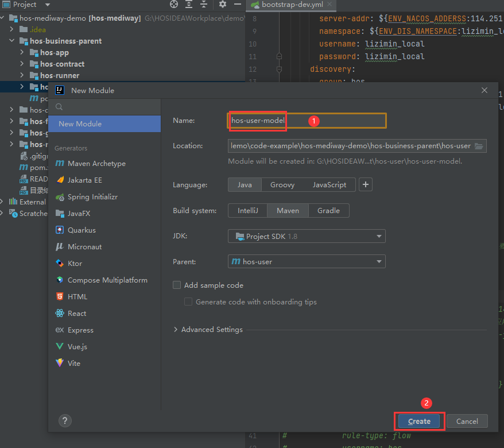The width and height of the screenshot is (504, 448).
Task: Switch language to Groovy
Action: [x=282, y=185]
